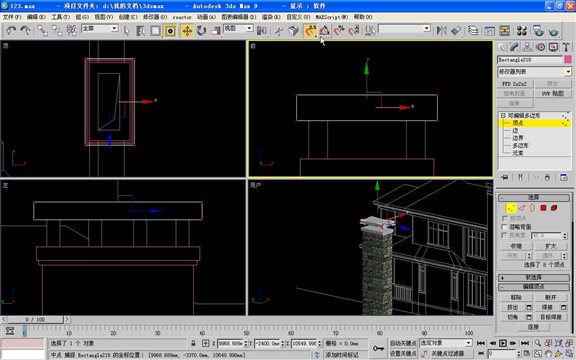Click Play Animation button
Screen dimensions: 576x360
503,343
